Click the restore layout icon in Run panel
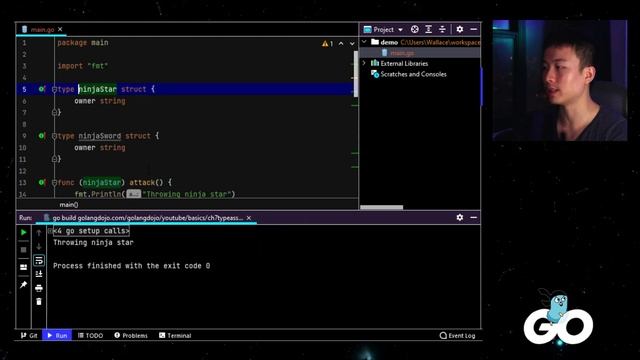Image resolution: width=640 pixels, height=360 pixels. click(24, 267)
